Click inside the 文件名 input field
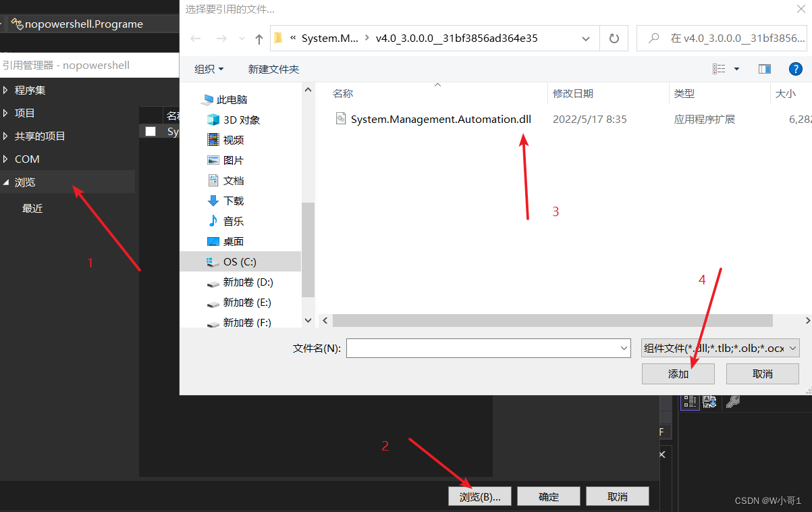This screenshot has width=812, height=512. point(486,348)
